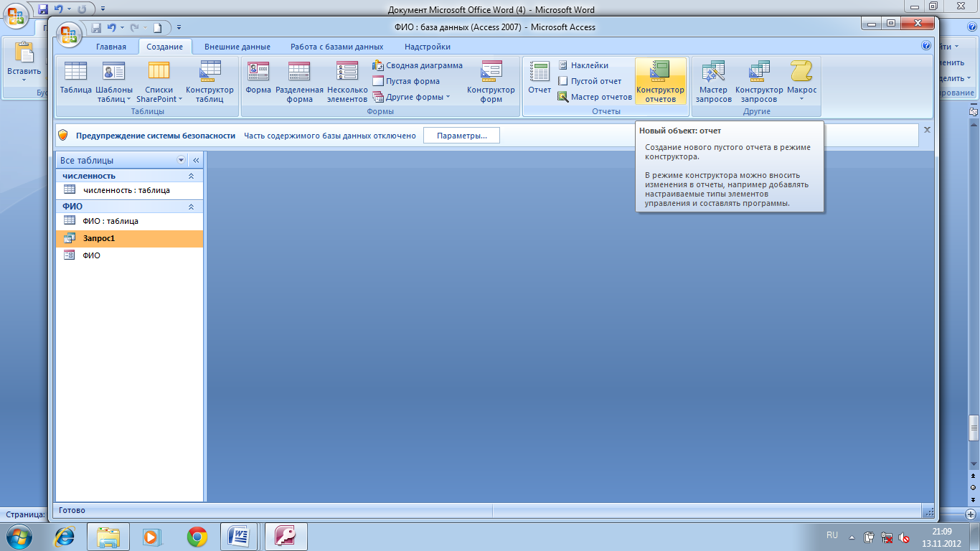Open the Списки SharePoint dropdown
The height and width of the screenshot is (551, 980).
(159, 81)
